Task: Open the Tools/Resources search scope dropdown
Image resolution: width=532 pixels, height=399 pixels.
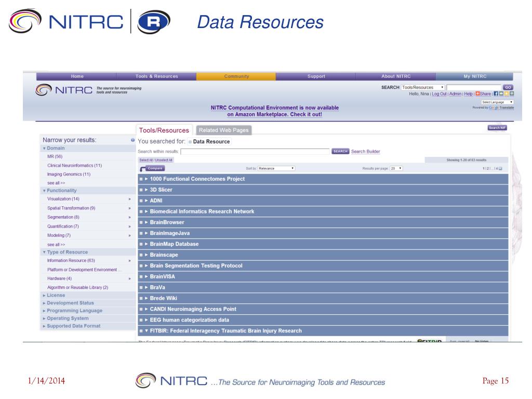Action: pyautogui.click(x=423, y=87)
